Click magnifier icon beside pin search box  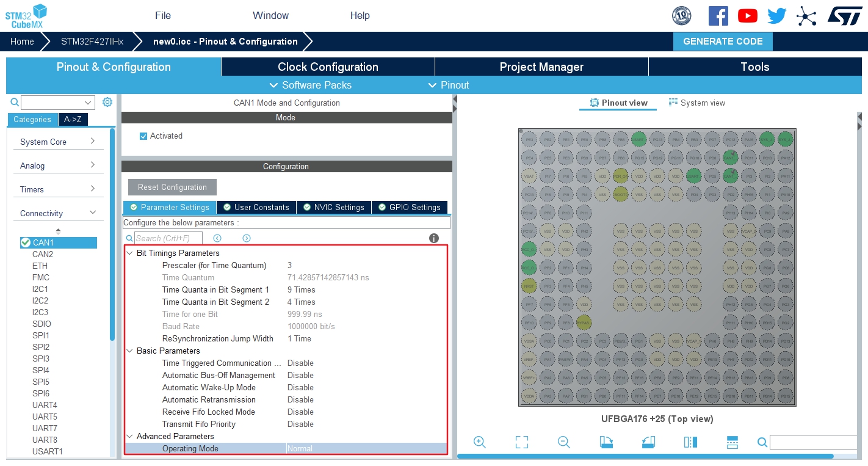click(x=762, y=442)
